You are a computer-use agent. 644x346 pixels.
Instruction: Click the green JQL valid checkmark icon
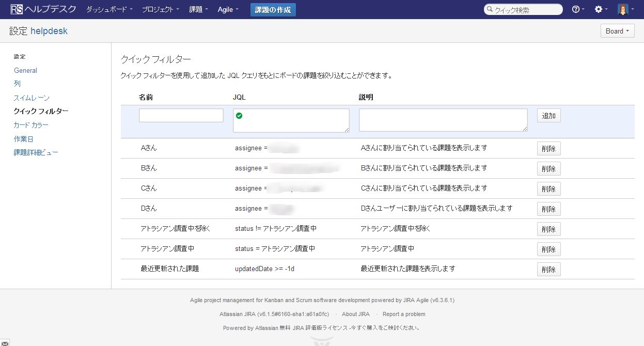(239, 115)
